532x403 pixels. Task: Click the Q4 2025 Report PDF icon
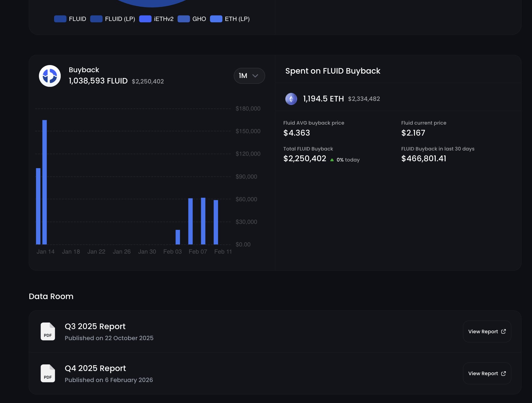(x=48, y=373)
